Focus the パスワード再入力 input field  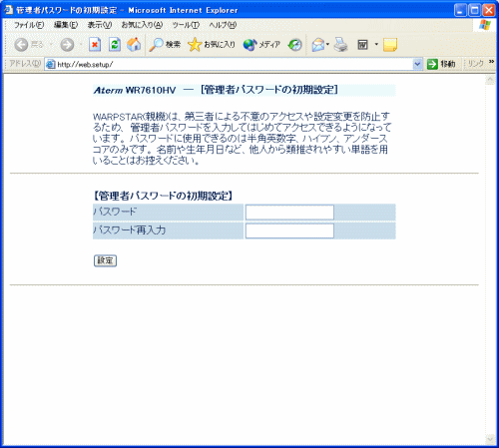(289, 230)
